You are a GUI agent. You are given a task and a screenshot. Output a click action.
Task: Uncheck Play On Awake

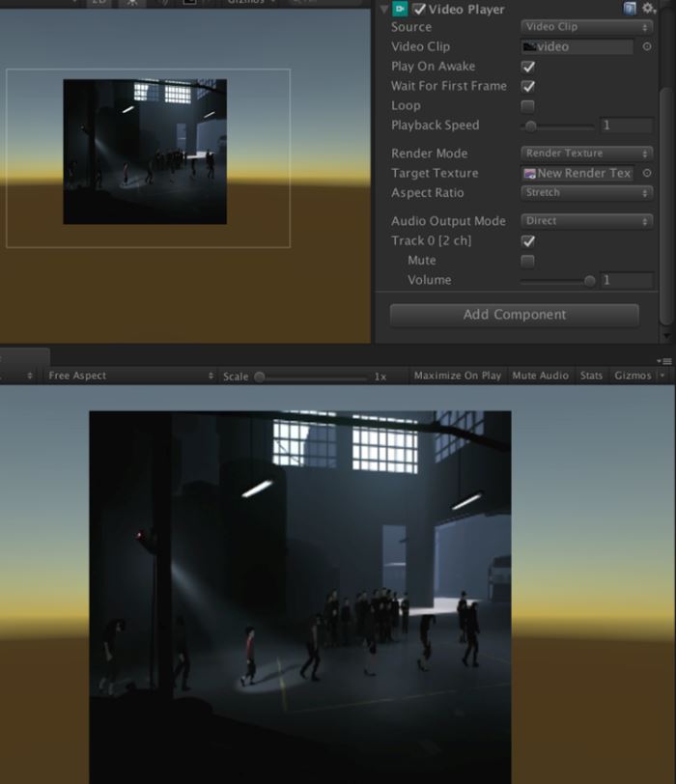coord(528,67)
